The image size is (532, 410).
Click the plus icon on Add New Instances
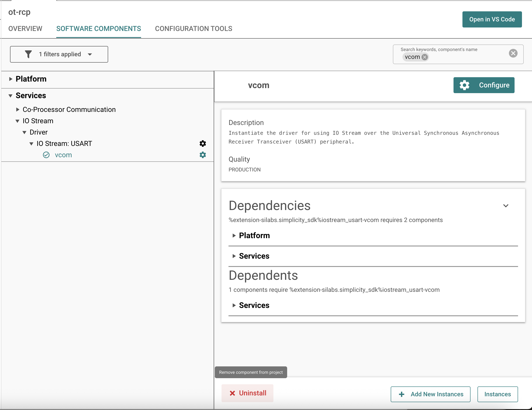click(401, 394)
